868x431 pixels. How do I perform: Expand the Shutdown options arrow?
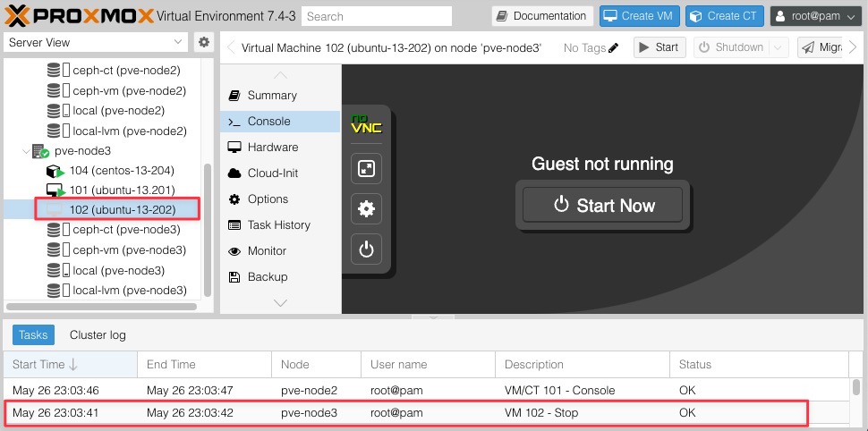coord(779,47)
